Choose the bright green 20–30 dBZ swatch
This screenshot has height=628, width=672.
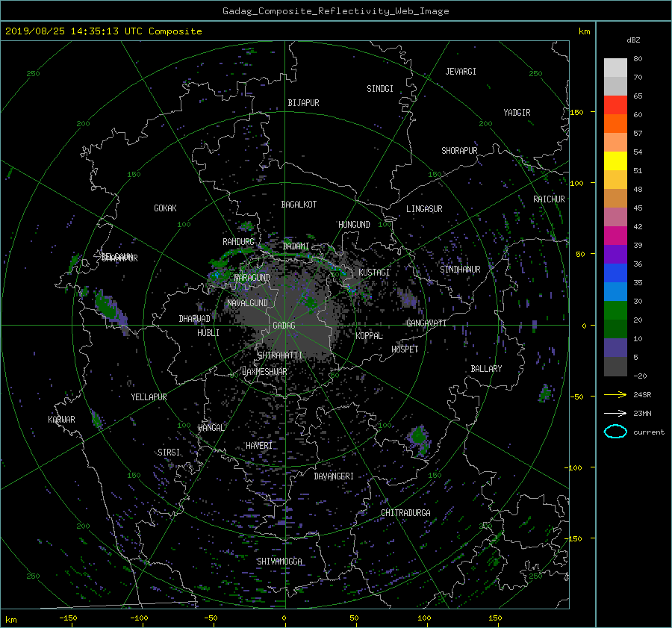coord(615,311)
